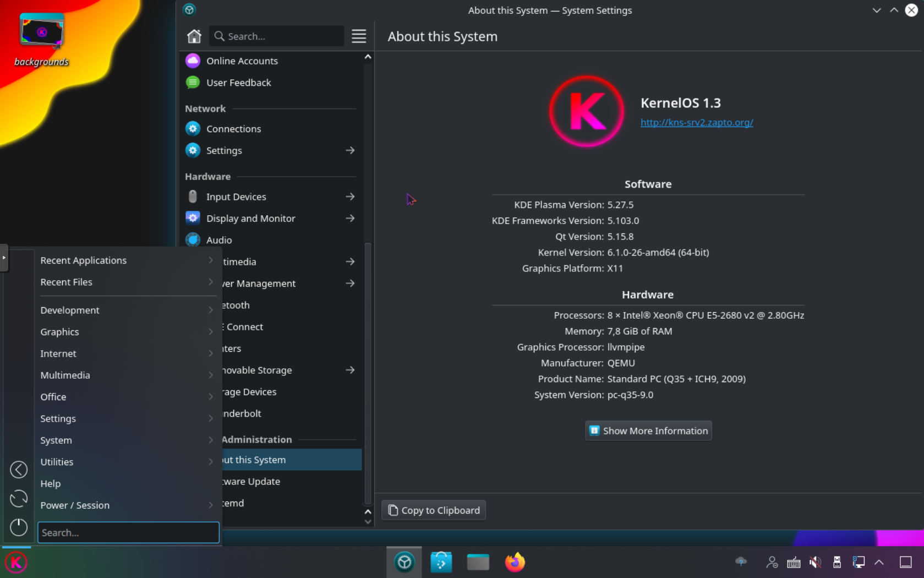
Task: Show hidden system tray icons
Action: (x=879, y=562)
